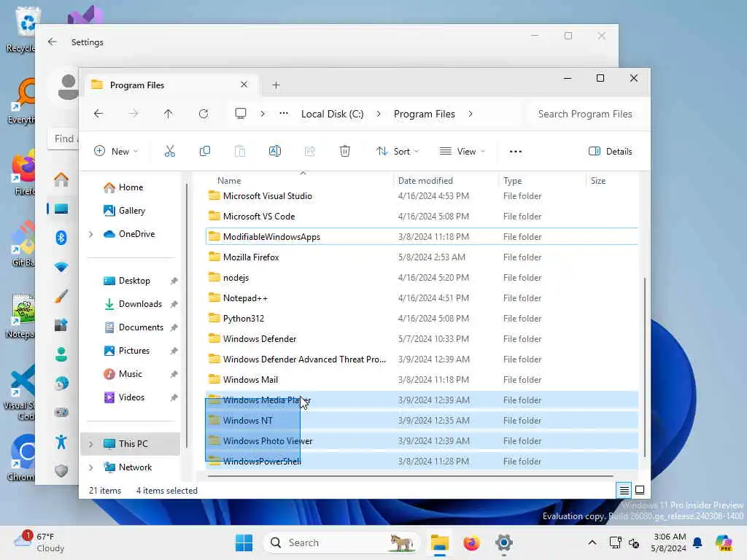Open Desktop quick access folder
The image size is (747, 560).
[134, 281]
